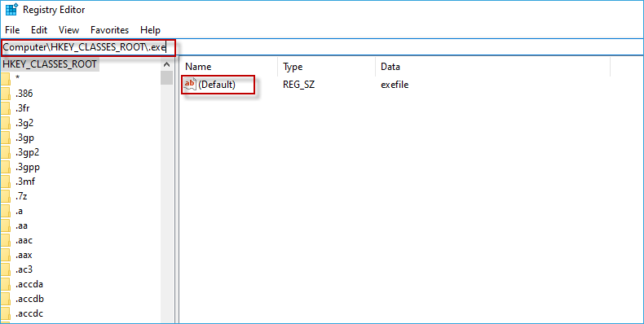Select the .ac3 key label
Screen dimensions: 644x324
coord(24,269)
